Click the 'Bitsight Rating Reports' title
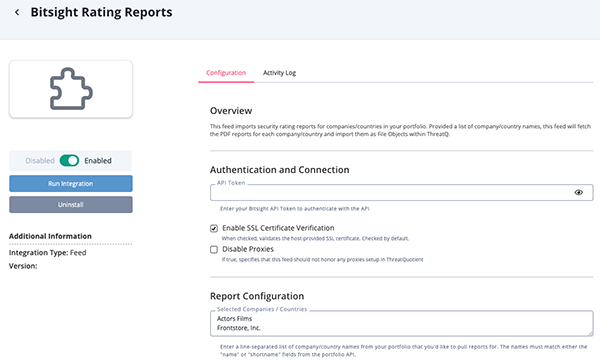Screen dimensions: 600x362 101,12
